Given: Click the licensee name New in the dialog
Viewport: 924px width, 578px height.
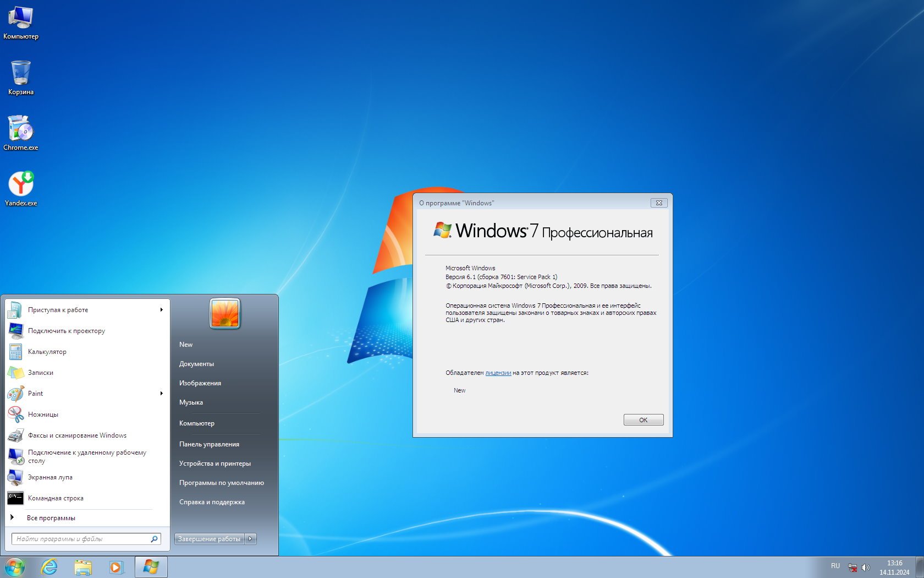Looking at the screenshot, I should (x=459, y=390).
